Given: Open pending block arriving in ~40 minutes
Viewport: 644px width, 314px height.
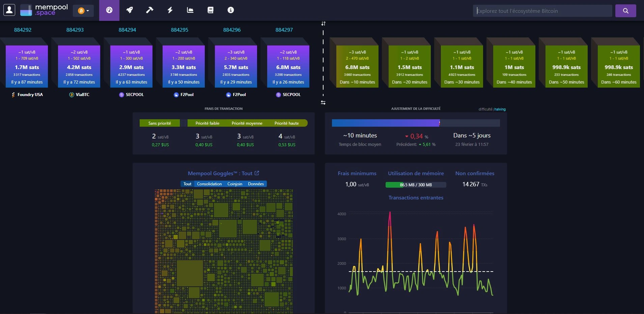Looking at the screenshot, I should tap(514, 67).
